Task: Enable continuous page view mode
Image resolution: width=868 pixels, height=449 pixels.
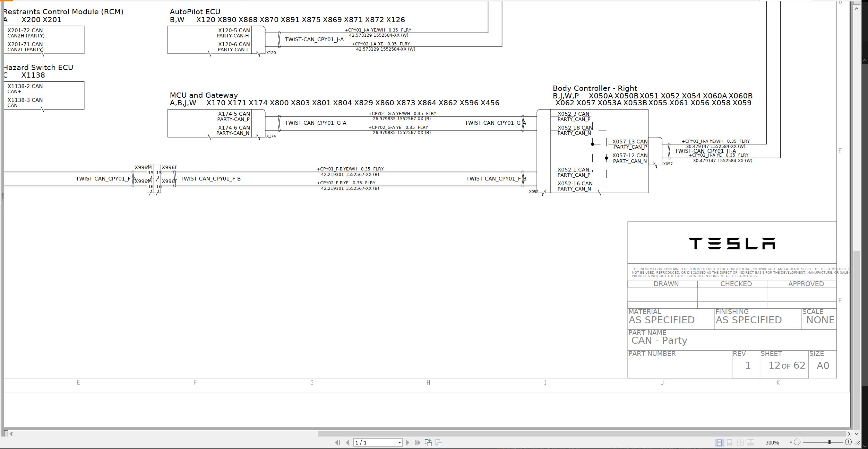Action: pos(730,442)
